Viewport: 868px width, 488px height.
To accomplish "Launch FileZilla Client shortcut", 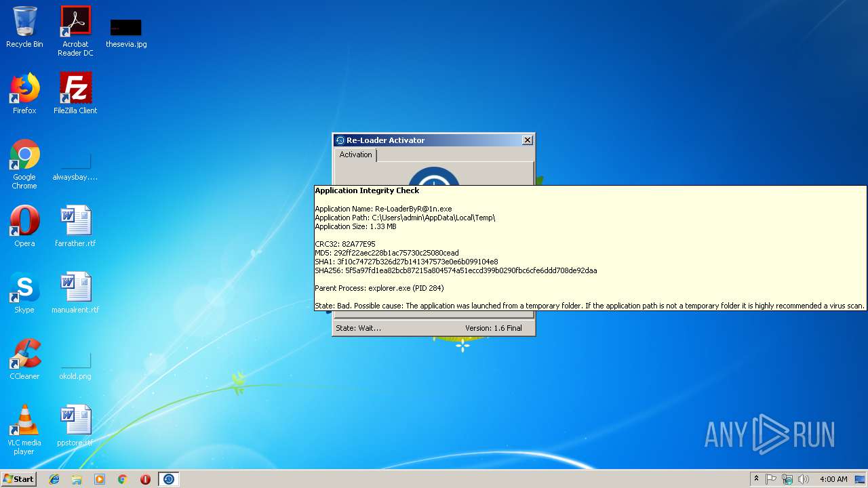I will [x=75, y=94].
